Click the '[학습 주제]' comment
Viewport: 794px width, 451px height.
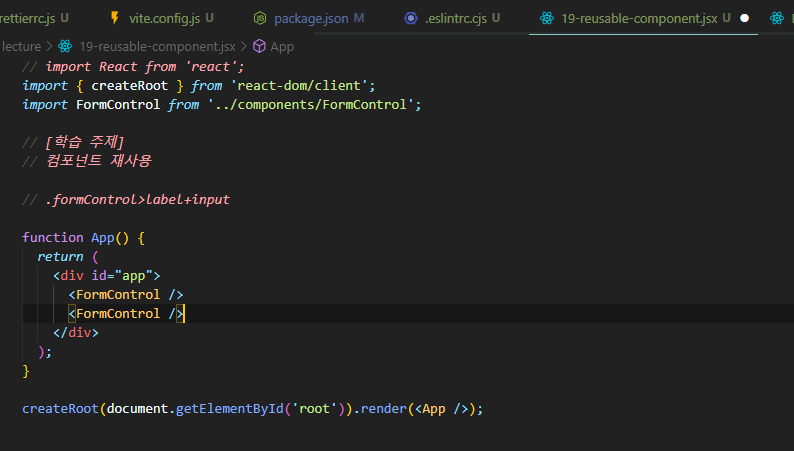tap(73, 142)
